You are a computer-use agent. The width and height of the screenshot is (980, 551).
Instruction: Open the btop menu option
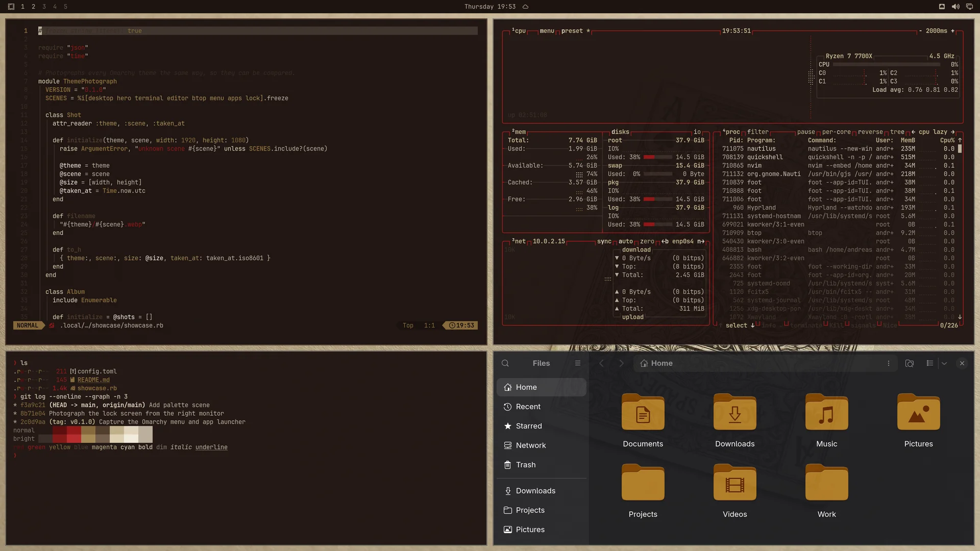pos(547,31)
